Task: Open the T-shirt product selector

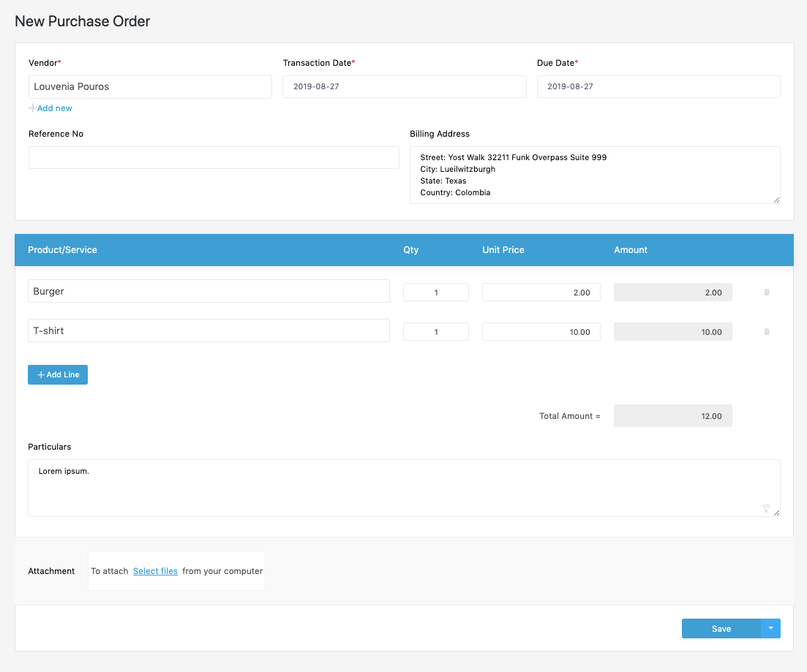Action: pyautogui.click(x=209, y=331)
